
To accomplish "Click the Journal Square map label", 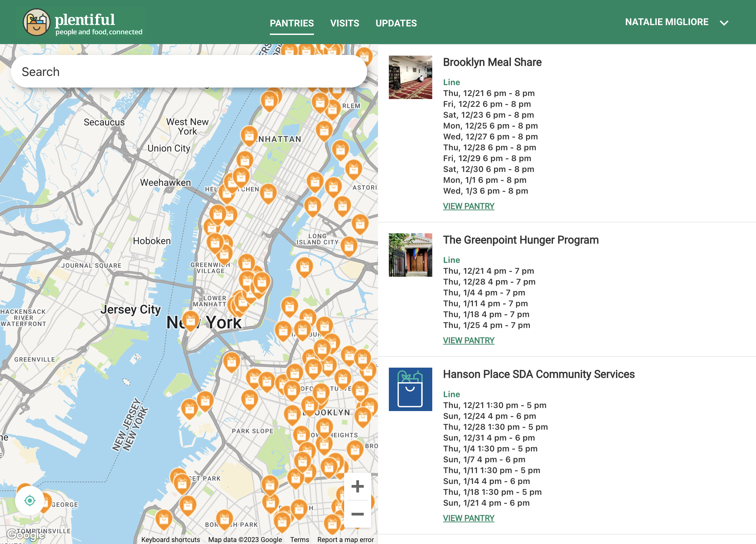I will click(x=91, y=266).
